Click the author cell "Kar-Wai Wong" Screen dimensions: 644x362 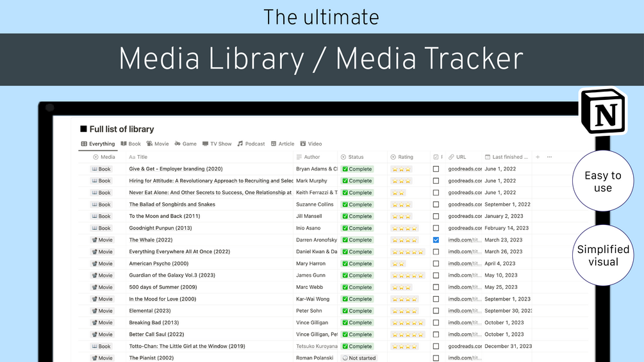click(313, 299)
